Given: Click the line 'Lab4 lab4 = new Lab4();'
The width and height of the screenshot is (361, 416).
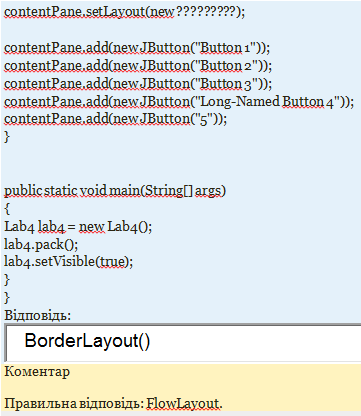Looking at the screenshot, I should [x=78, y=227].
